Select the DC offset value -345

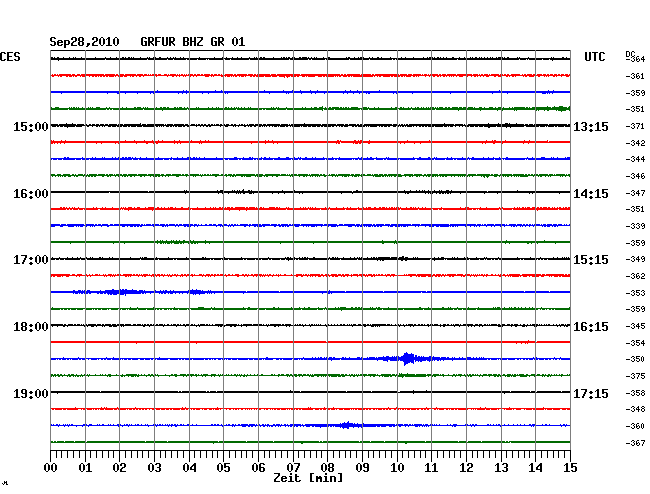(635, 326)
